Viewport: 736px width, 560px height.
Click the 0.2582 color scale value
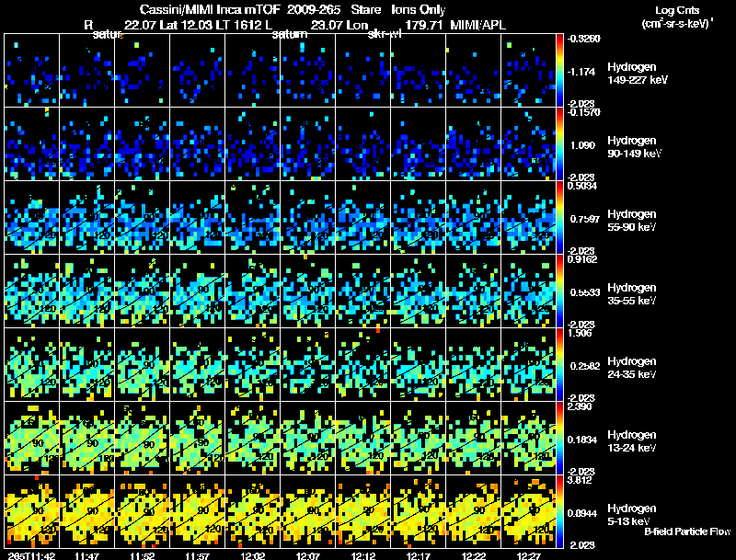pyautogui.click(x=585, y=366)
